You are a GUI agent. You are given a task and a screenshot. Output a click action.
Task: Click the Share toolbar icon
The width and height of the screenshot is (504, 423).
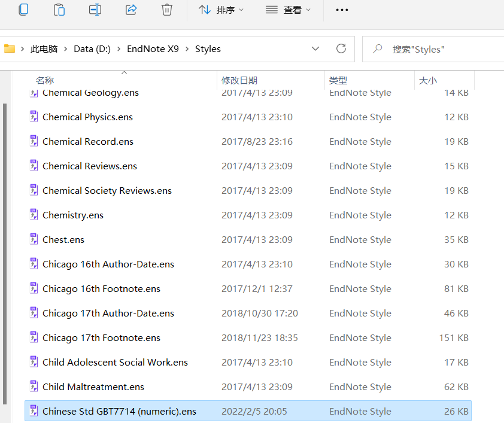pyautogui.click(x=131, y=10)
